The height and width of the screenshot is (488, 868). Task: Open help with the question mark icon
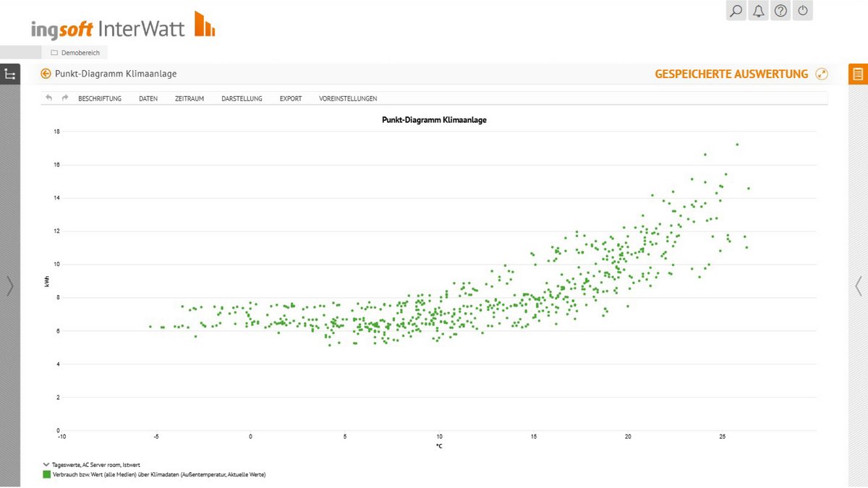(780, 11)
